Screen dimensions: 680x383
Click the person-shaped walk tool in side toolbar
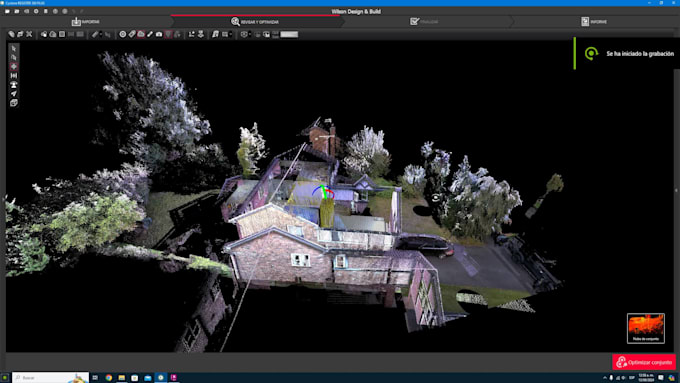click(x=14, y=85)
